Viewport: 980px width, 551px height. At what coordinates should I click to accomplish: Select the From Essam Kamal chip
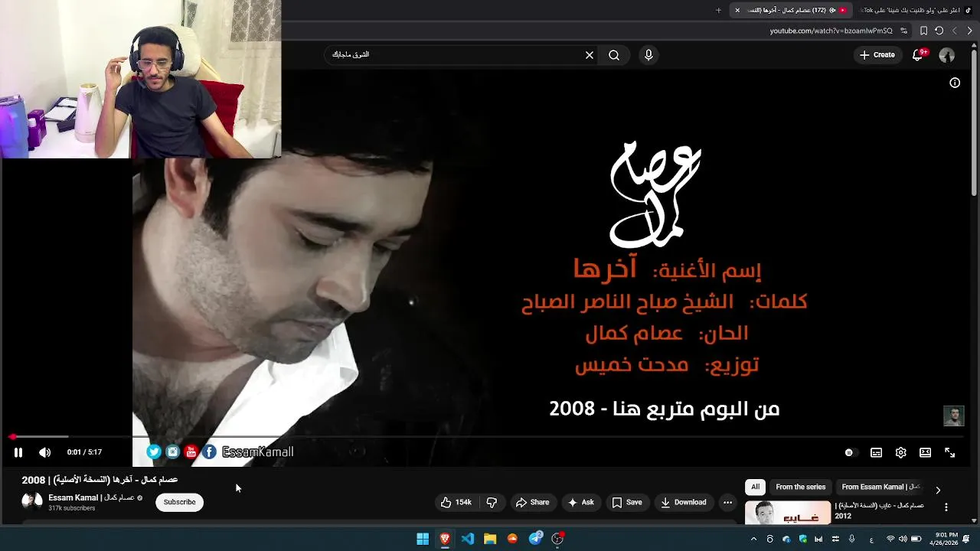pyautogui.click(x=880, y=487)
